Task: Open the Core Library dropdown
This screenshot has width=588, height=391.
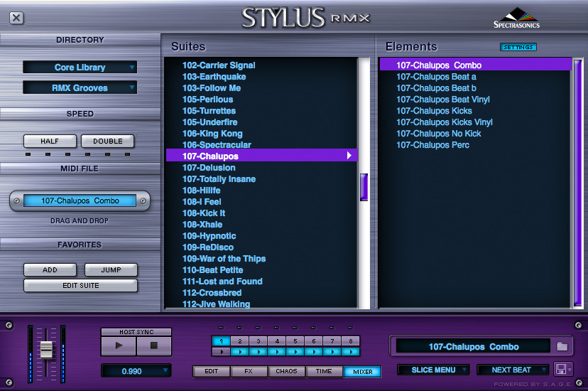Action: tap(80, 68)
